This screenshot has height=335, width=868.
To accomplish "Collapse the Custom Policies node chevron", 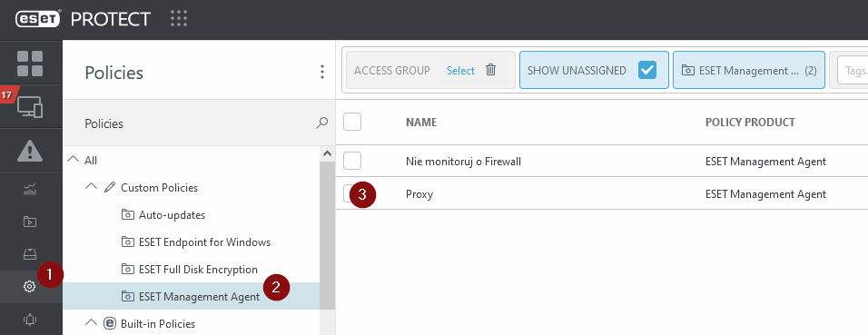I will coord(92,187).
